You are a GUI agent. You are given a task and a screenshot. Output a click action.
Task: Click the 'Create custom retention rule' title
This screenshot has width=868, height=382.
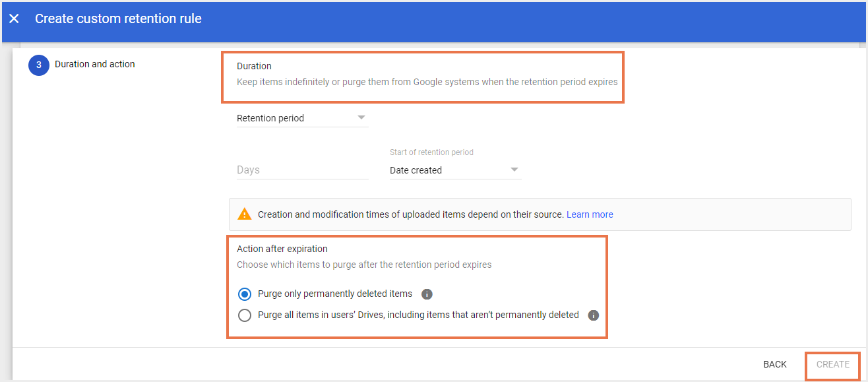[x=118, y=19]
